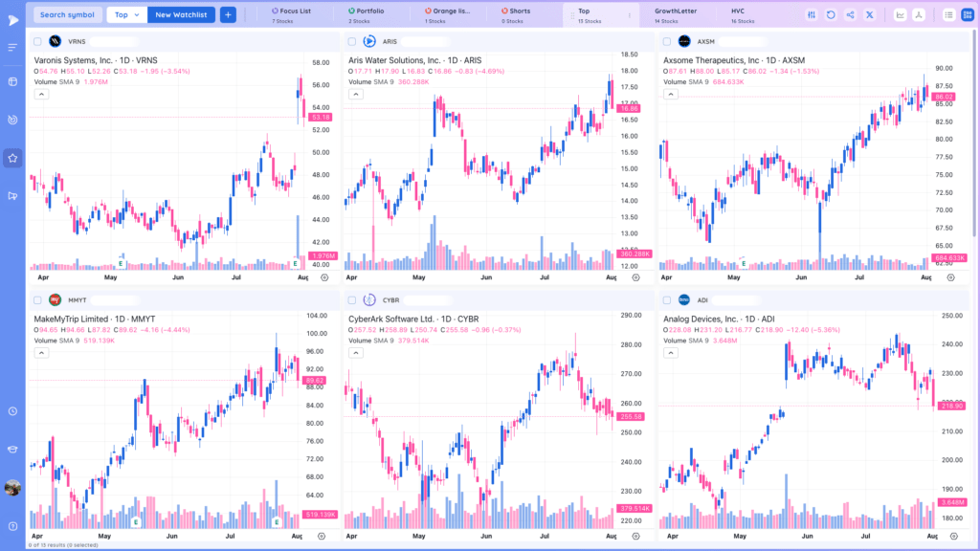Click the New Watchlist button

(181, 15)
